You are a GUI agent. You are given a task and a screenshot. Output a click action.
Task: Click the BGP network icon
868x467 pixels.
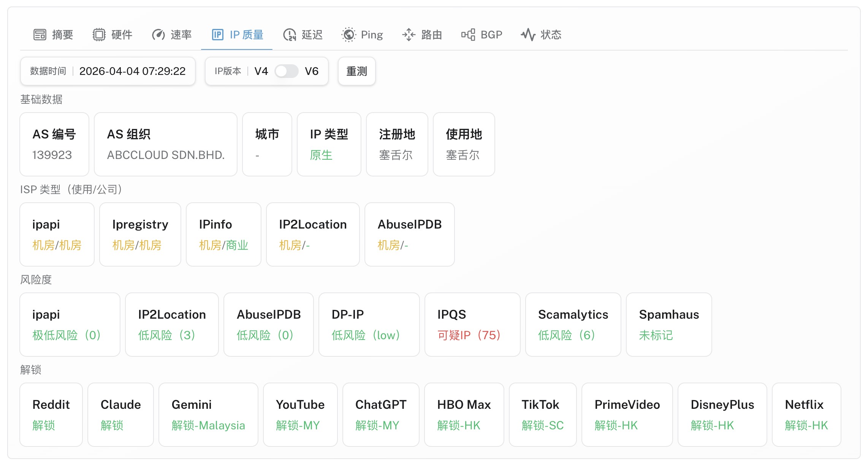point(468,35)
